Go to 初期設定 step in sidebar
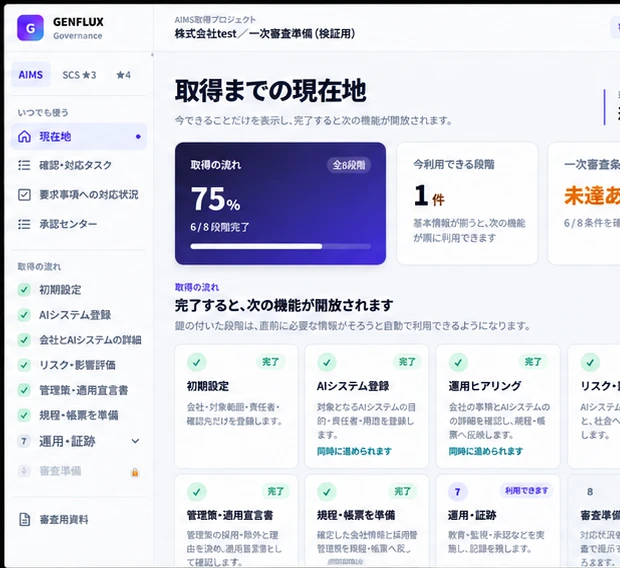Screen dimensions: 620x568 [78, 290]
